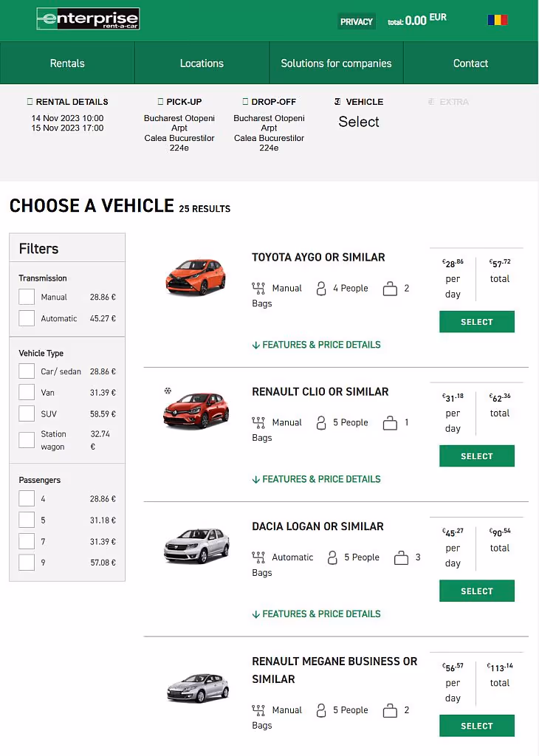This screenshot has height=756, width=539.
Task: Click the Enterprise rent-a-car logo
Action: 88,18
